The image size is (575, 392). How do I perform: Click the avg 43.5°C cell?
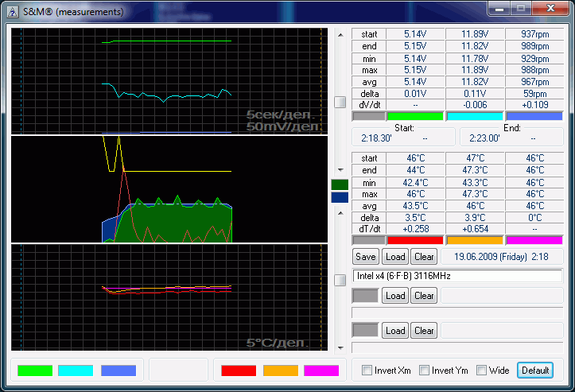(x=415, y=206)
